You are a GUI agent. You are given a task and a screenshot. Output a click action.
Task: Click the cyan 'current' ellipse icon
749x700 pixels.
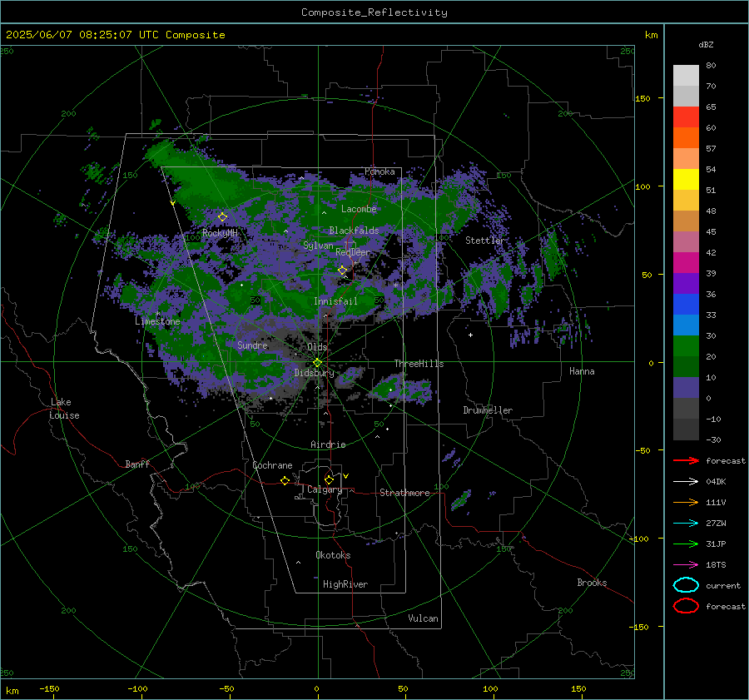[x=686, y=585]
